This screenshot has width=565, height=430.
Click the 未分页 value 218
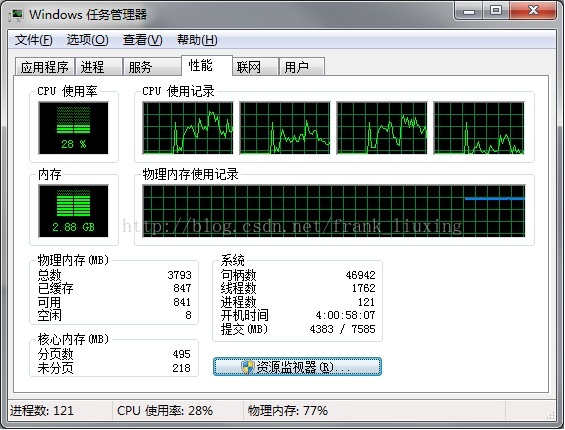point(181,368)
